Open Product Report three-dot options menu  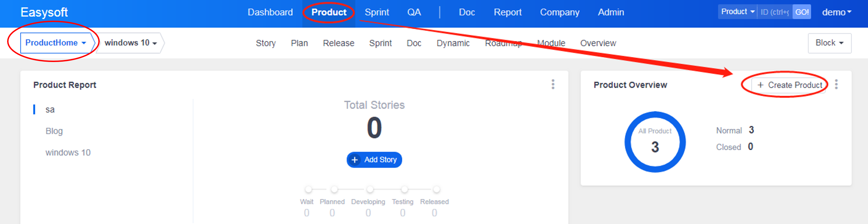[x=553, y=84]
